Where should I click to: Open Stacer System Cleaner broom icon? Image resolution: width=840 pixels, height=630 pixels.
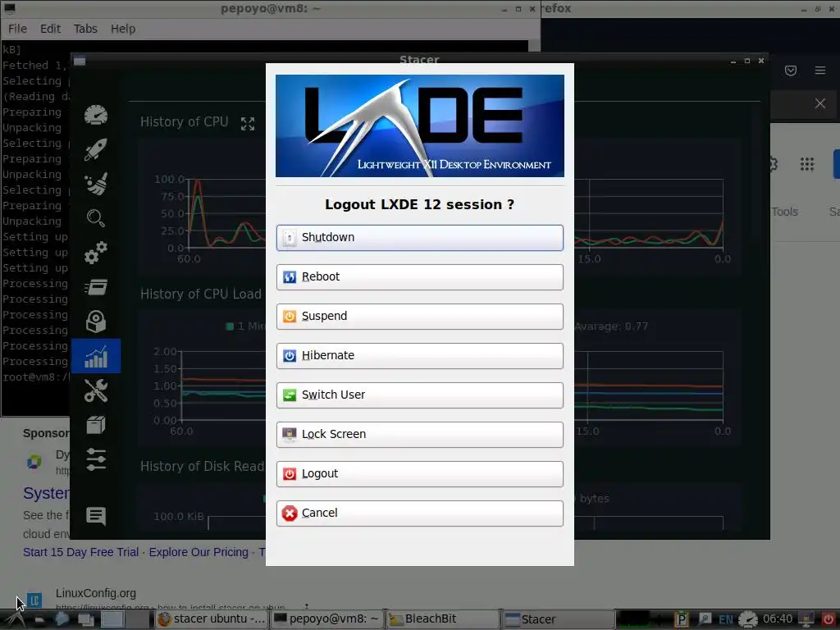pyautogui.click(x=96, y=184)
